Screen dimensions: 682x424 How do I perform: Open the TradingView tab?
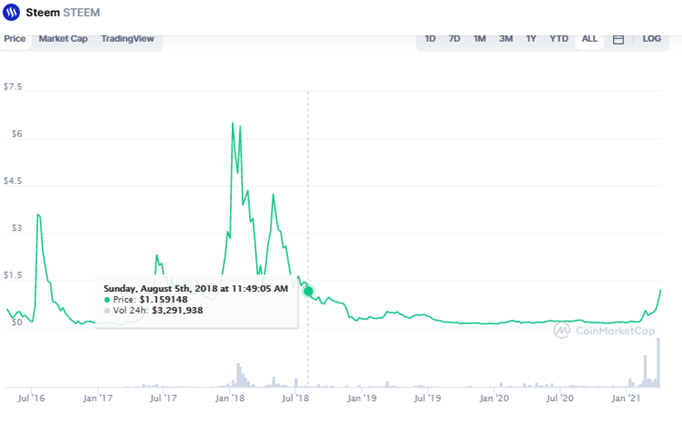127,39
